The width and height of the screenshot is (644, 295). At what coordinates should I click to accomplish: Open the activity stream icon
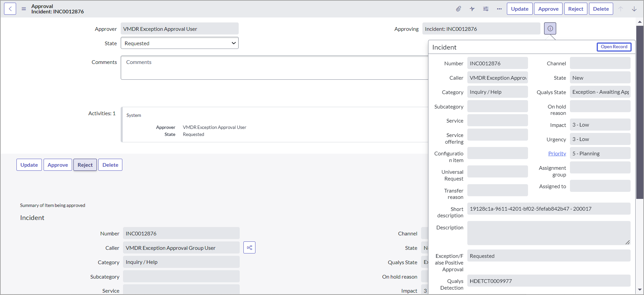click(x=472, y=9)
